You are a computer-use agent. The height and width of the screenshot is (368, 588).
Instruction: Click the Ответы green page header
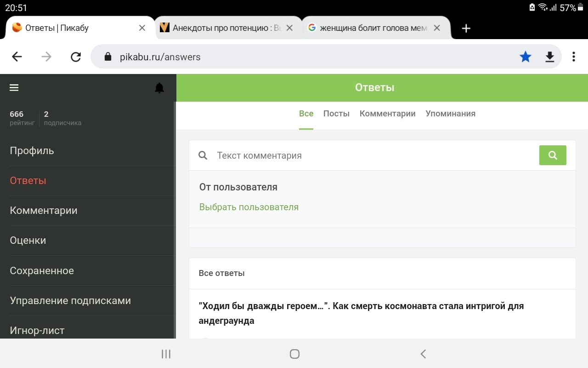click(375, 87)
